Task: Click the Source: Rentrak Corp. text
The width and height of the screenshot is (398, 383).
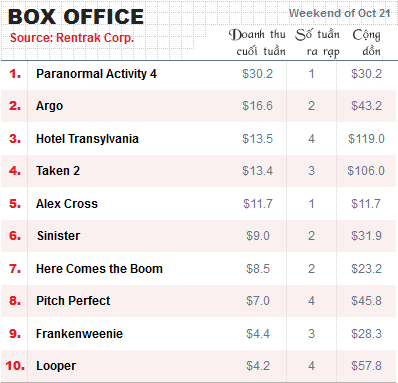Action: 72,38
